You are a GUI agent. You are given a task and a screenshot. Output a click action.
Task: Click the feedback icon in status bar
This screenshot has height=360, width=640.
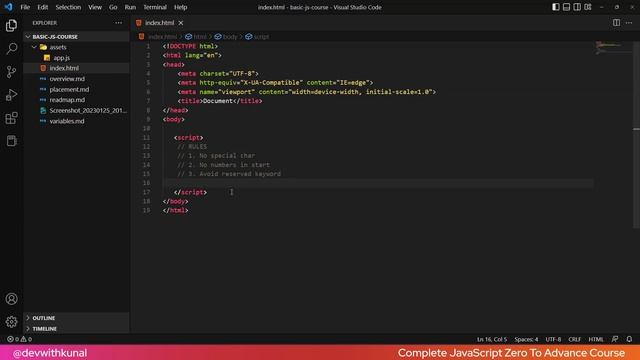tap(615, 339)
